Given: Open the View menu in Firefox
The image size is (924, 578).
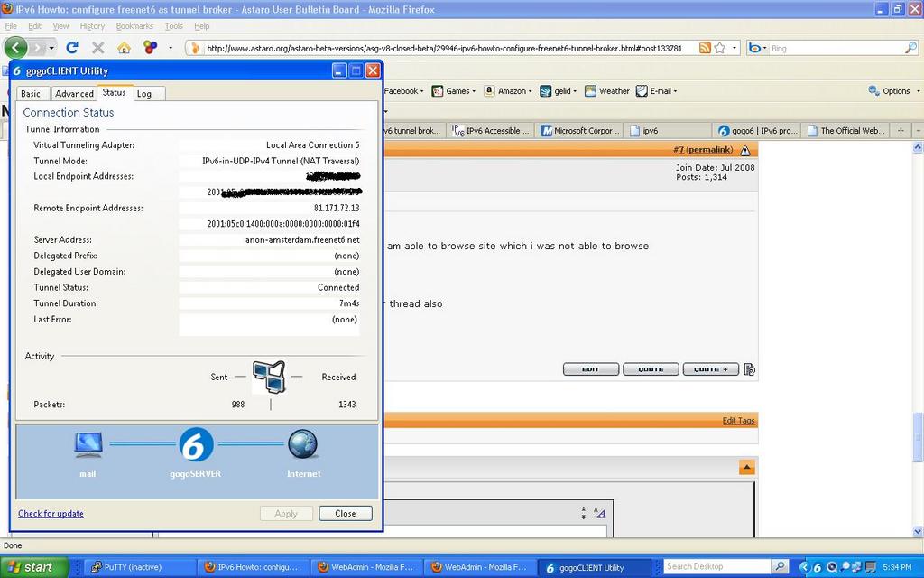Looking at the screenshot, I should click(x=60, y=26).
